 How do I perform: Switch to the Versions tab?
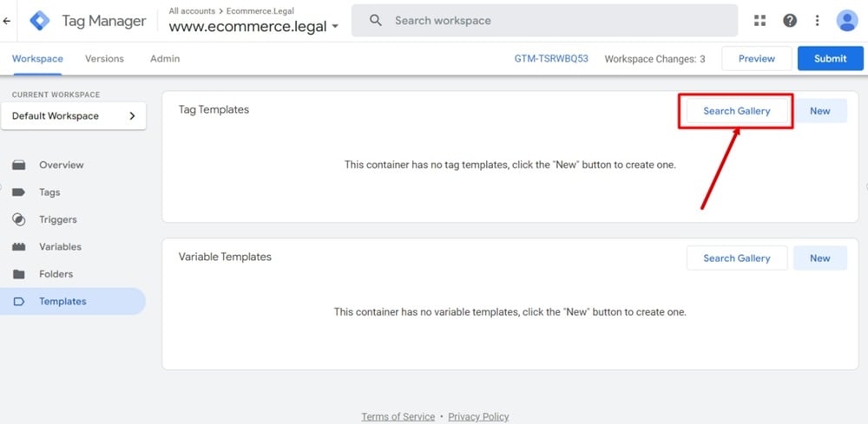click(105, 59)
